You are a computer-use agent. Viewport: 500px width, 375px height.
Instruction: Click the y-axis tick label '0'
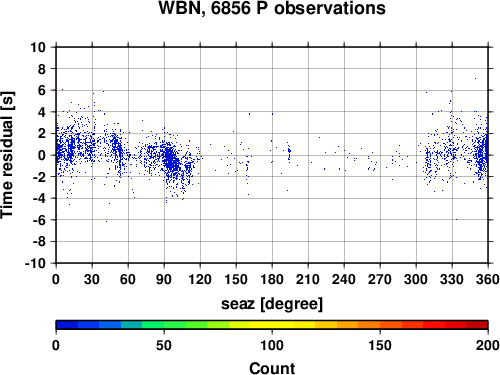[x=42, y=155]
